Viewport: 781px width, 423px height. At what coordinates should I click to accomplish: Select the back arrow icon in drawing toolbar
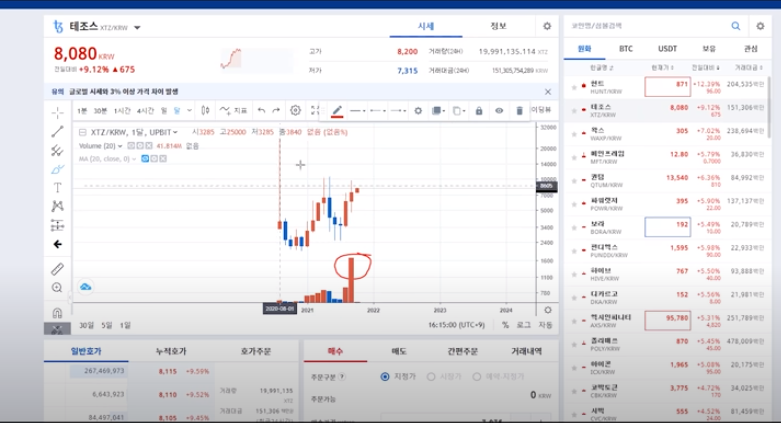click(x=57, y=244)
